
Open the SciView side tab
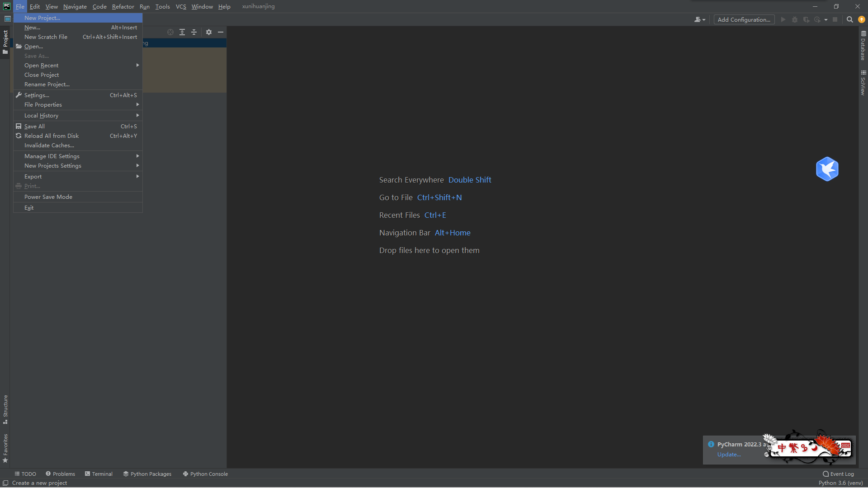[x=863, y=82]
